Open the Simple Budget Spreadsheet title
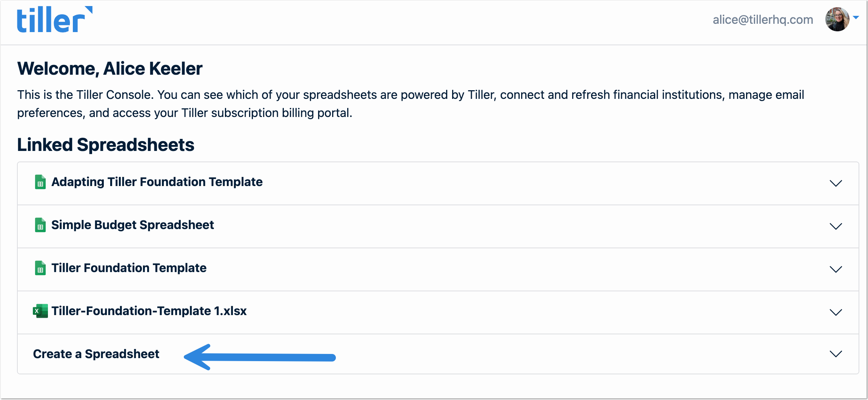The image size is (868, 400). (x=132, y=225)
